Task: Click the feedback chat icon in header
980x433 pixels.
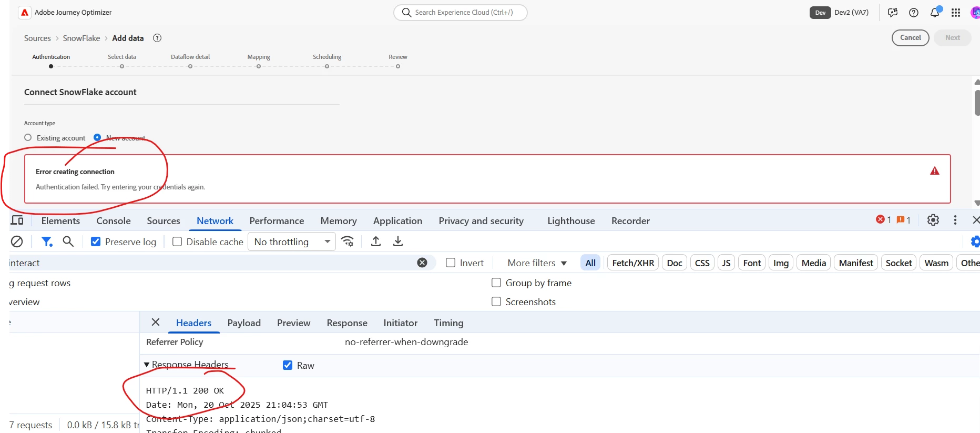Action: pyautogui.click(x=893, y=13)
